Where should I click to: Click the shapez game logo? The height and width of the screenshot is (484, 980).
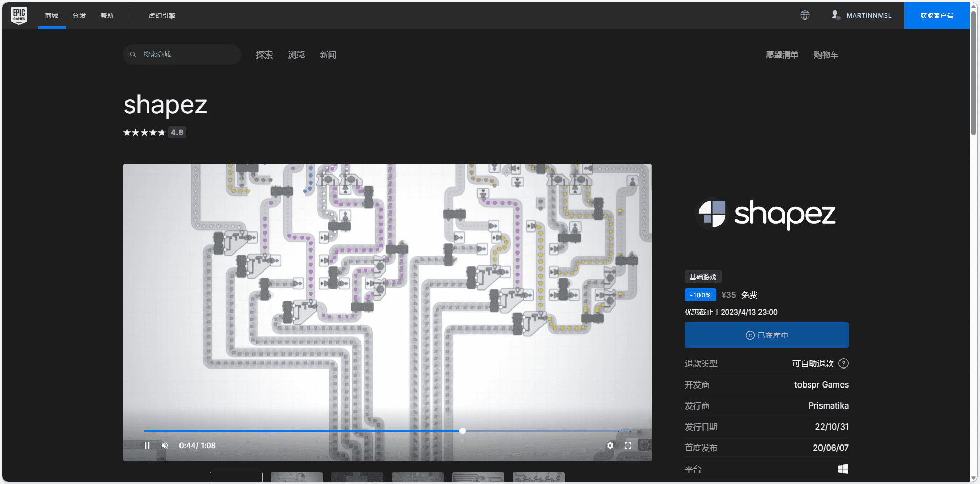click(767, 215)
